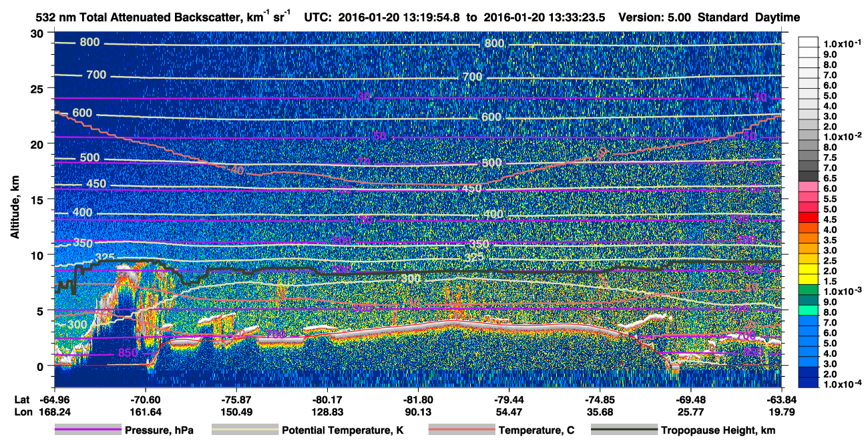Click the longitude value '150.49'
The height and width of the screenshot is (445, 868).
(x=236, y=412)
